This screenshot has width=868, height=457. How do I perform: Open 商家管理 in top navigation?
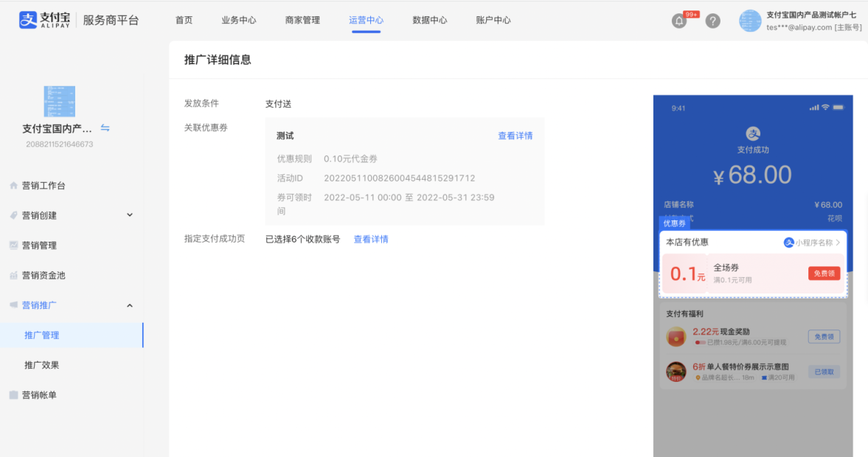pyautogui.click(x=302, y=20)
